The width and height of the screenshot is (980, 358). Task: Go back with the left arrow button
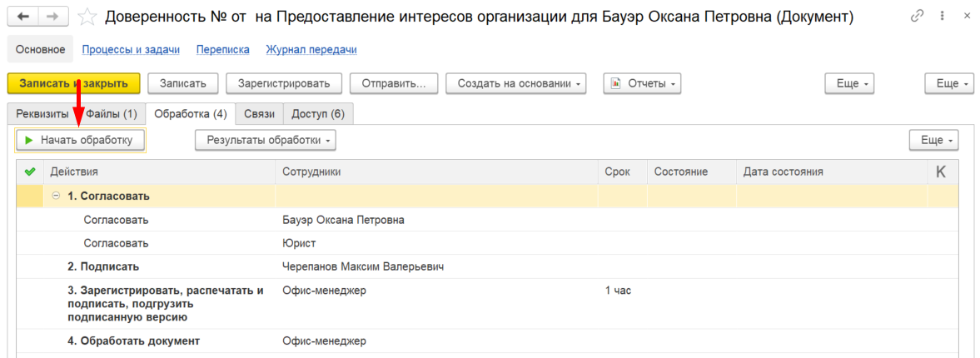tap(22, 17)
